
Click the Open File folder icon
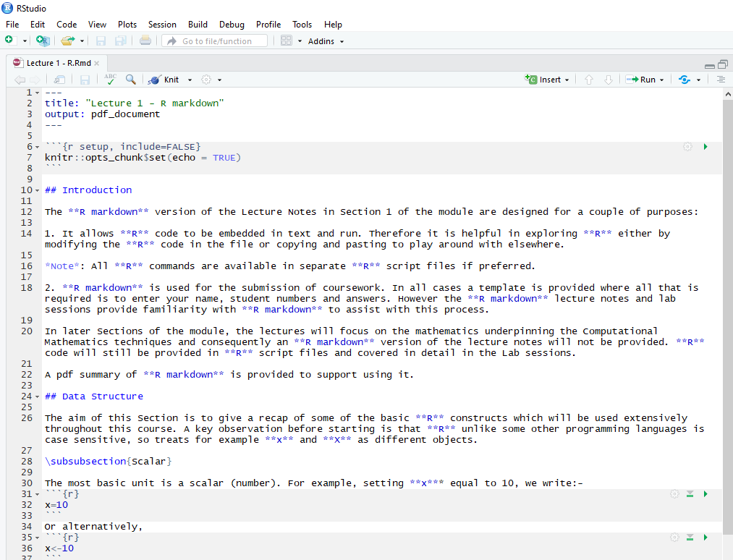point(67,41)
